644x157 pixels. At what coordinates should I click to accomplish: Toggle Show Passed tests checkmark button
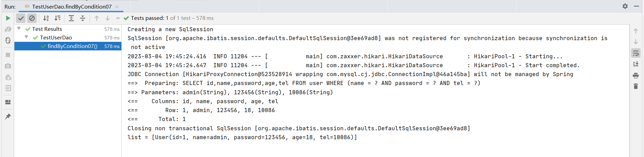(21, 18)
